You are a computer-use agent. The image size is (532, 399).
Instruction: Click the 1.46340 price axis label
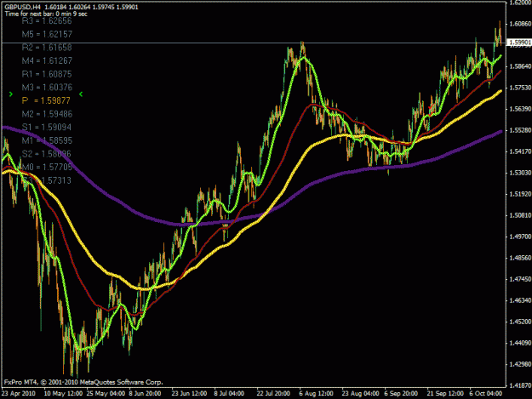click(520, 300)
